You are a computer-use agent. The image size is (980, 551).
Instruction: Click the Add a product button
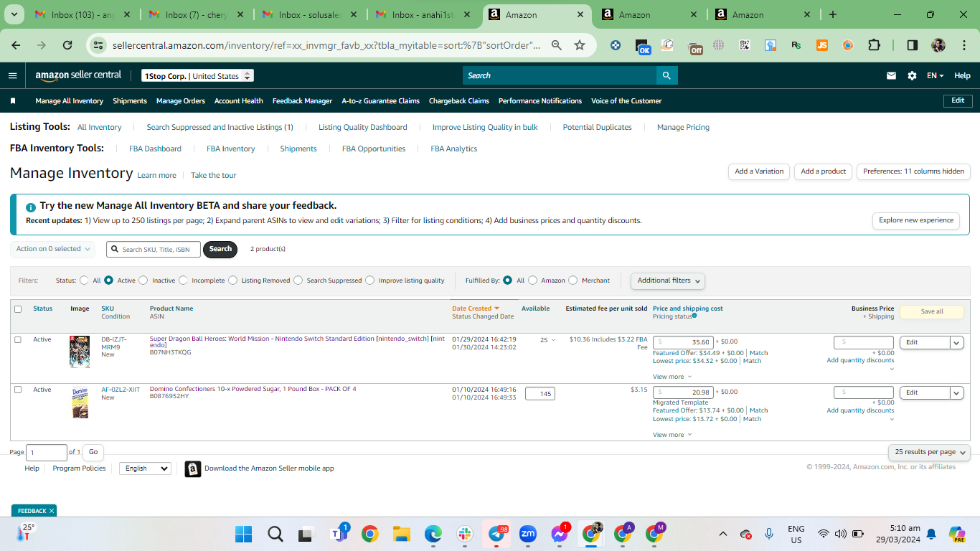pos(824,171)
